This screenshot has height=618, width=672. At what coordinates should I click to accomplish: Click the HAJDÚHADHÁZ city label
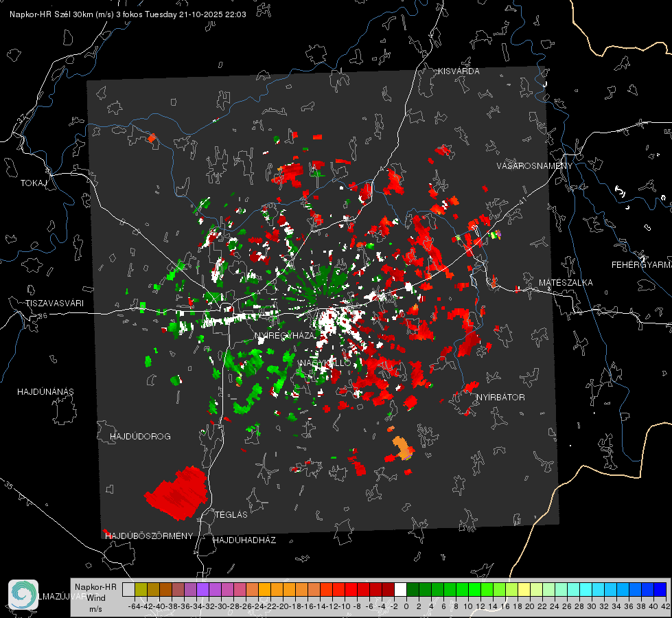[x=244, y=540]
